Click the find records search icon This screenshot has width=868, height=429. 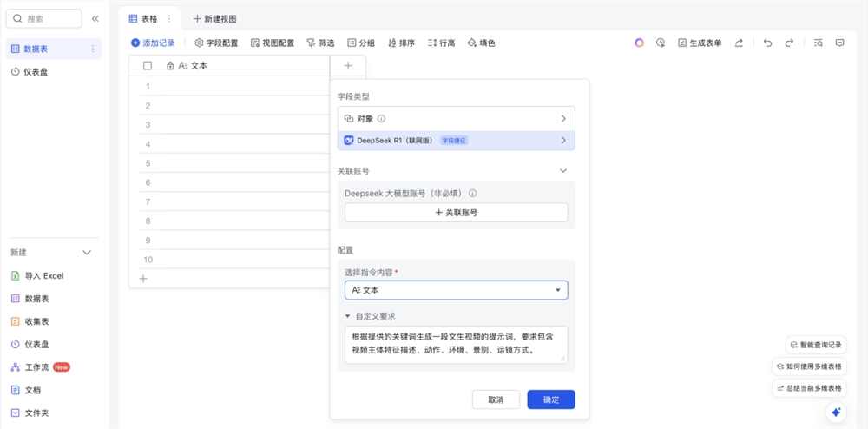click(818, 43)
